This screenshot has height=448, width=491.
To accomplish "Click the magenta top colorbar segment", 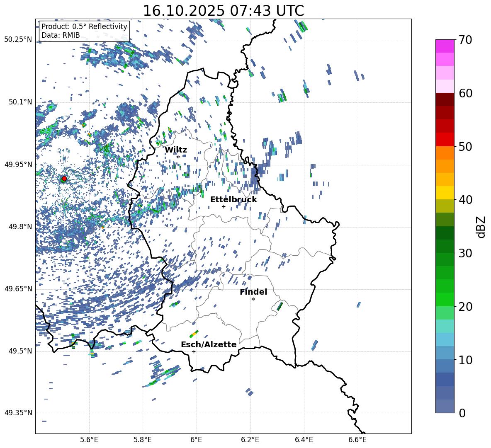I will pyautogui.click(x=445, y=46).
